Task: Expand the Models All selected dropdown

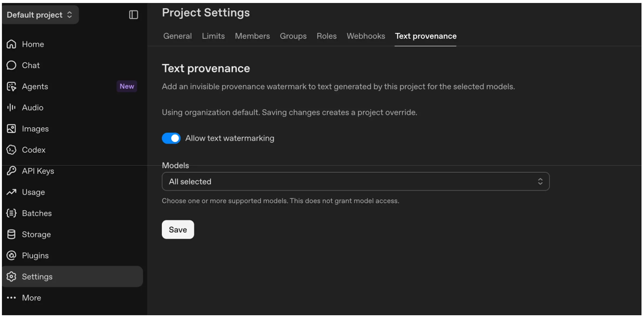Action: point(356,181)
